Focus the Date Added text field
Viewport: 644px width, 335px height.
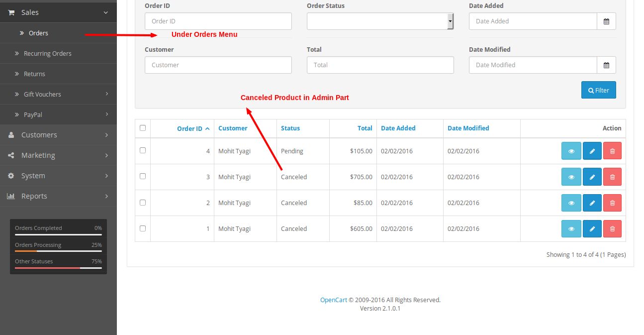533,21
